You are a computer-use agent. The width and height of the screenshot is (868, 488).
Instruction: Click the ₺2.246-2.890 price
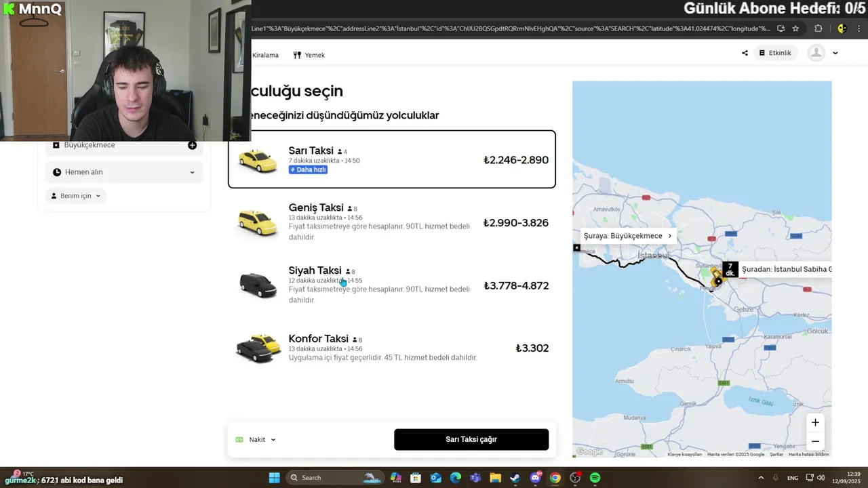point(516,160)
